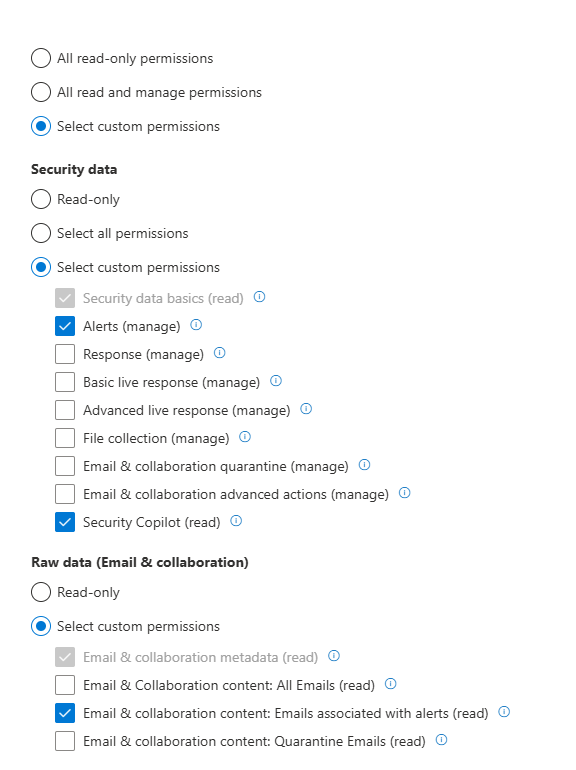
Task: Select All read-only permissions radio option
Action: (x=41, y=58)
